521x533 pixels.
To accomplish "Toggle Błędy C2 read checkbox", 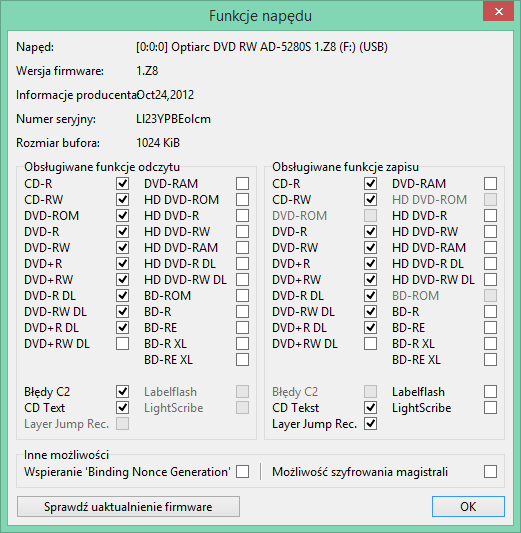I will pyautogui.click(x=122, y=392).
